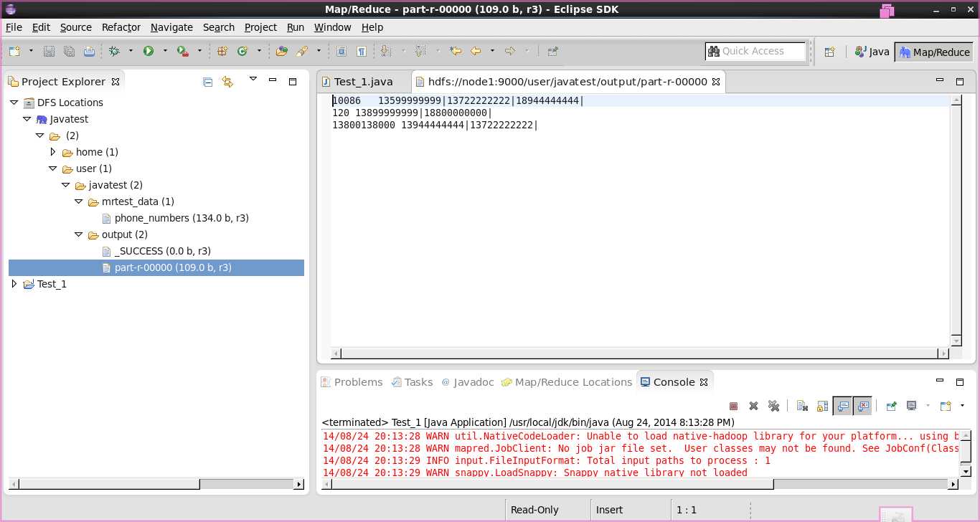Viewport: 980px width, 522px height.
Task: Click Remove All Terminated Launches icon
Action: (x=774, y=406)
